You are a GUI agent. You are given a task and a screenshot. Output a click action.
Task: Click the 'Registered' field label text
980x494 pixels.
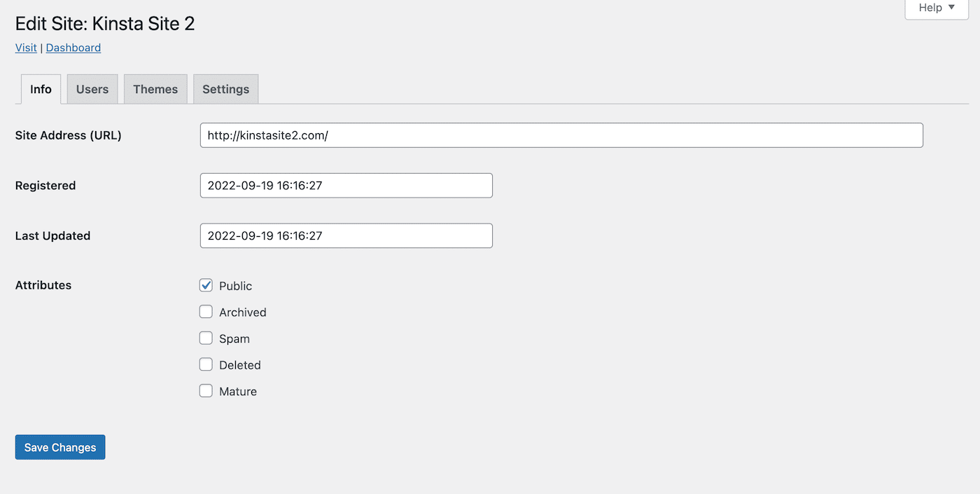45,186
